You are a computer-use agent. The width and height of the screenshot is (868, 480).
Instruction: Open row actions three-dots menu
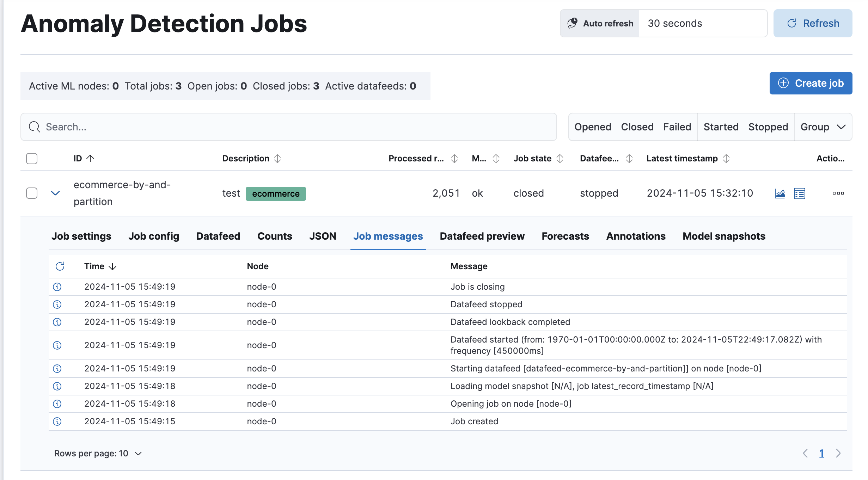(838, 193)
